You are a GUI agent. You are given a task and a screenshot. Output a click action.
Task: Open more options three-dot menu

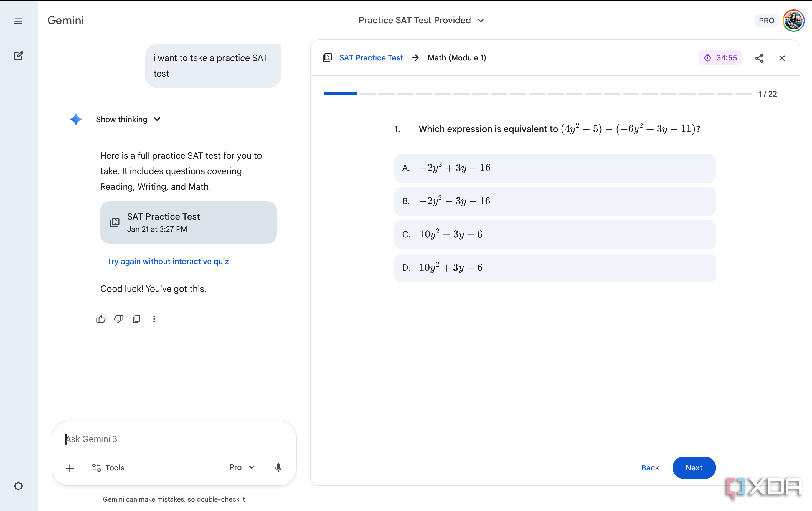click(154, 319)
